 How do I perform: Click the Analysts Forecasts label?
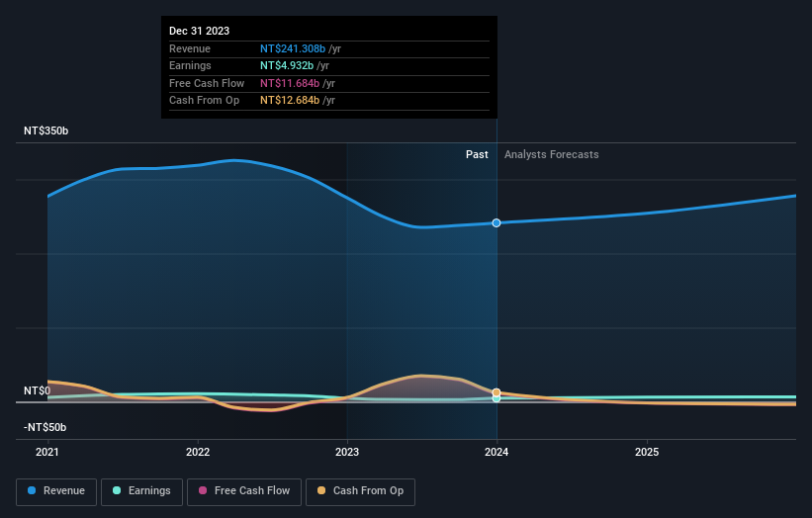(x=552, y=154)
